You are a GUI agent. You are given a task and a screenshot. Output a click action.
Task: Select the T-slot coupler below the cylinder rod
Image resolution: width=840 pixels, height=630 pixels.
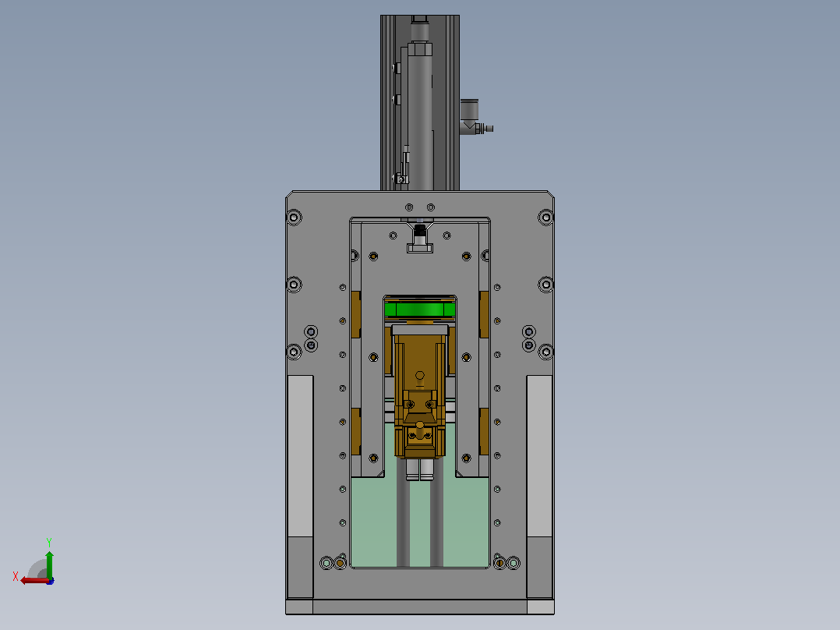pyautogui.click(x=420, y=248)
